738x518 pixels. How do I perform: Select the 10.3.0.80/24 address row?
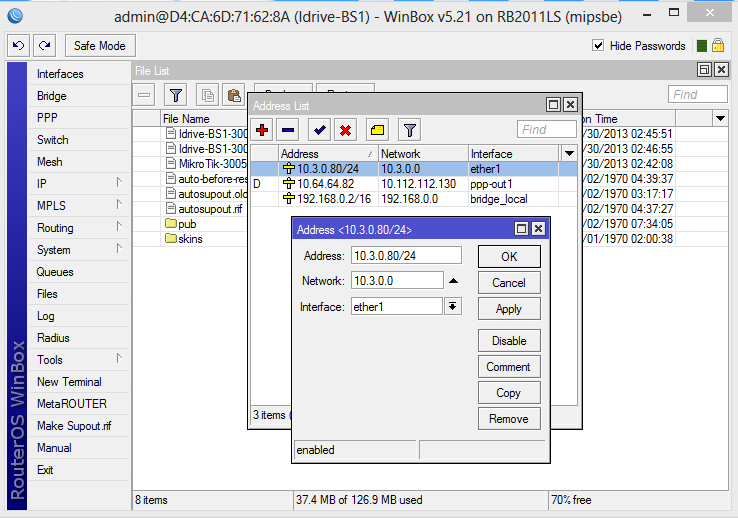pyautogui.click(x=414, y=169)
